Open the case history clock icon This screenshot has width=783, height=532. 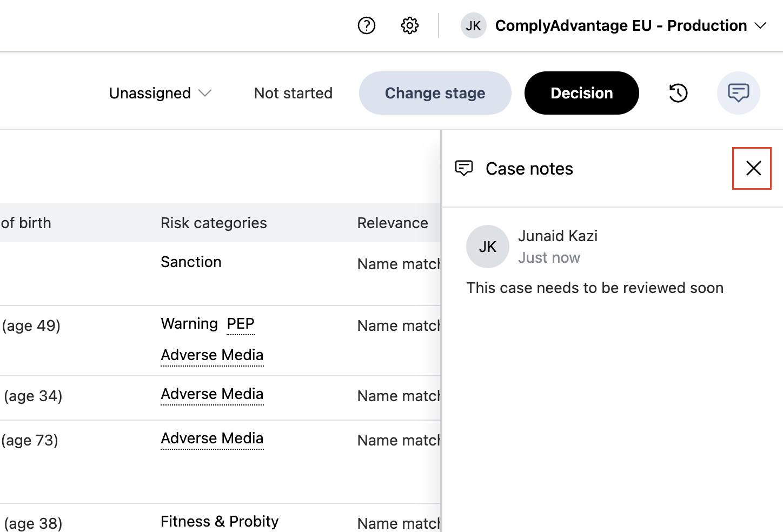[678, 93]
